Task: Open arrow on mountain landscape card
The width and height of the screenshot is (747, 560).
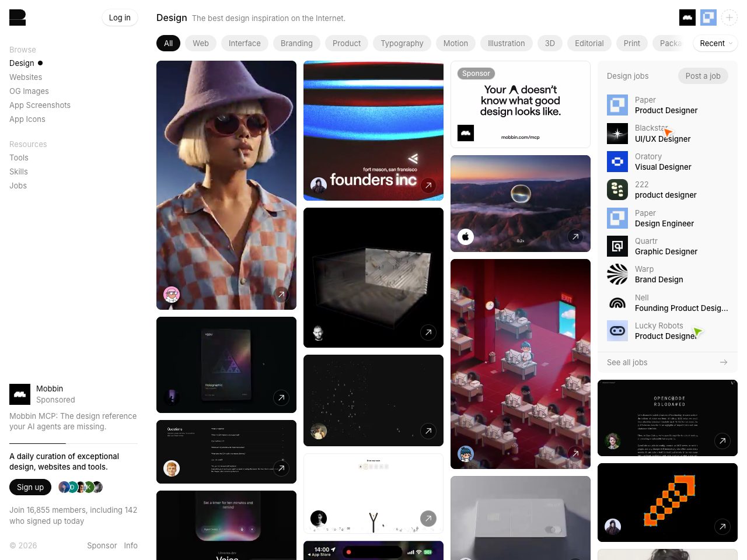Action: click(575, 237)
